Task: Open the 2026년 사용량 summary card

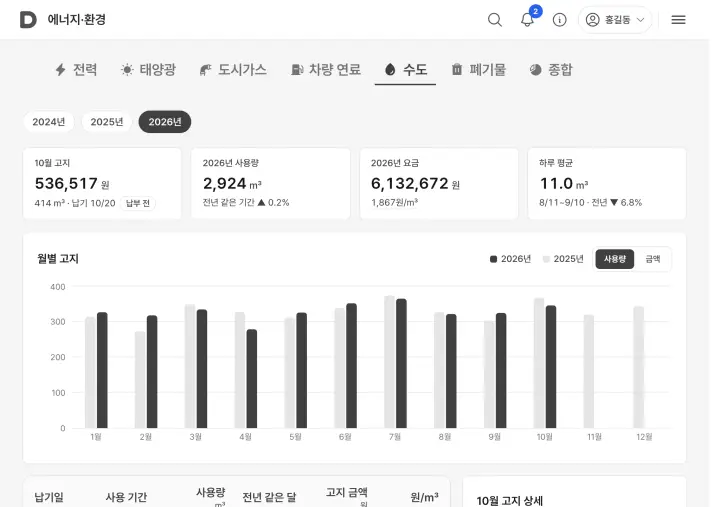Action: tap(270, 183)
